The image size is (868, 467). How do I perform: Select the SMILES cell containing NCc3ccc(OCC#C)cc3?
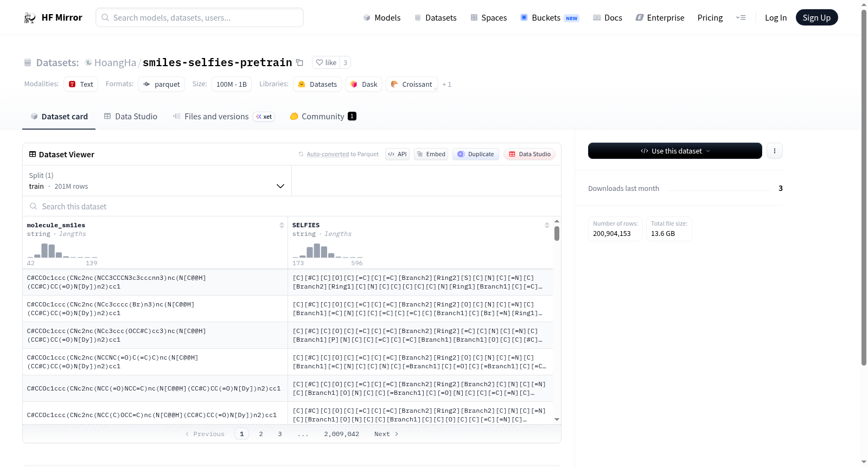pos(155,335)
